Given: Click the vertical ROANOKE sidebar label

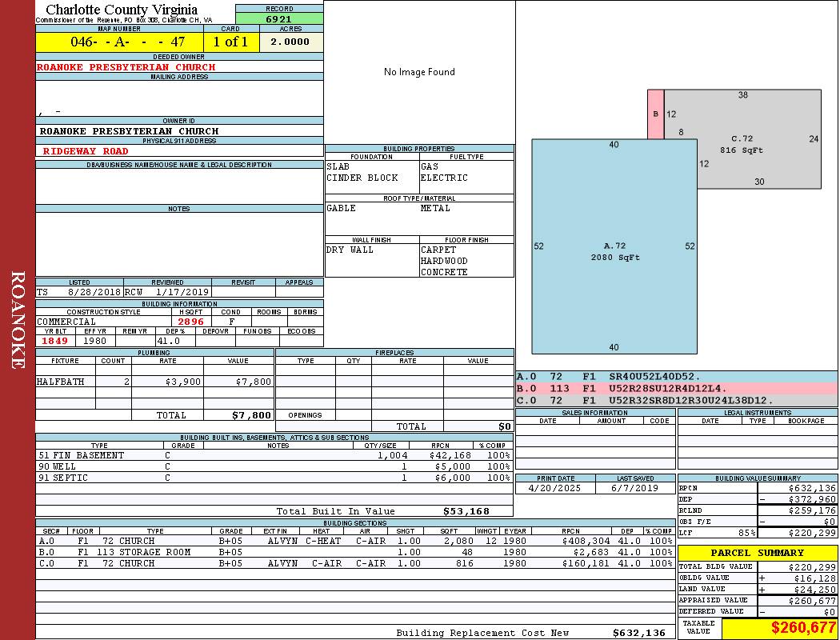Looking at the screenshot, I should pyautogui.click(x=18, y=320).
